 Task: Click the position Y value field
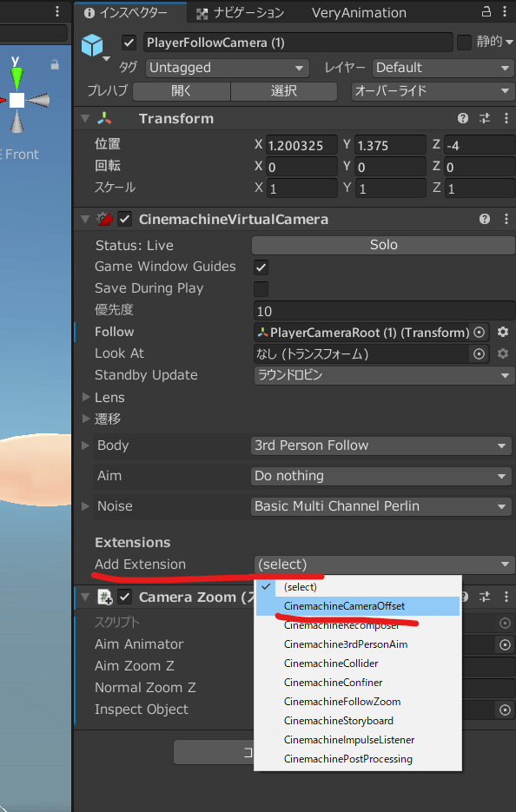tap(389, 146)
